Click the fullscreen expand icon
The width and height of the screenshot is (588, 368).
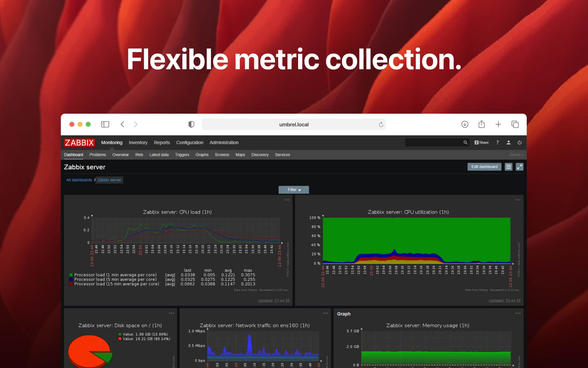click(x=519, y=167)
